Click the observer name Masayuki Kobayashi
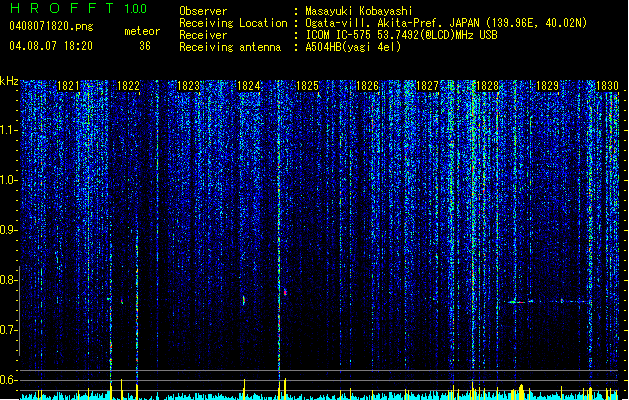The height and width of the screenshot is (400, 629). pyautogui.click(x=359, y=11)
